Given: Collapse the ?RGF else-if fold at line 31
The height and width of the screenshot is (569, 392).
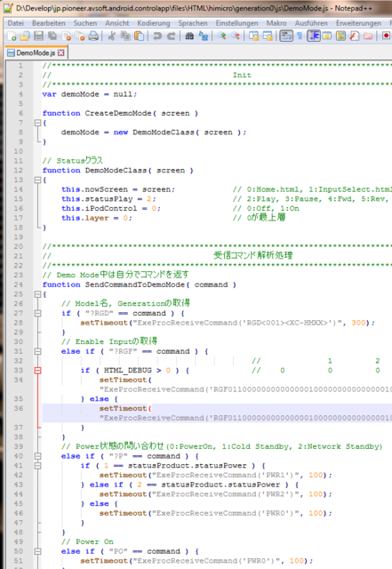Looking at the screenshot, I should (x=37, y=351).
